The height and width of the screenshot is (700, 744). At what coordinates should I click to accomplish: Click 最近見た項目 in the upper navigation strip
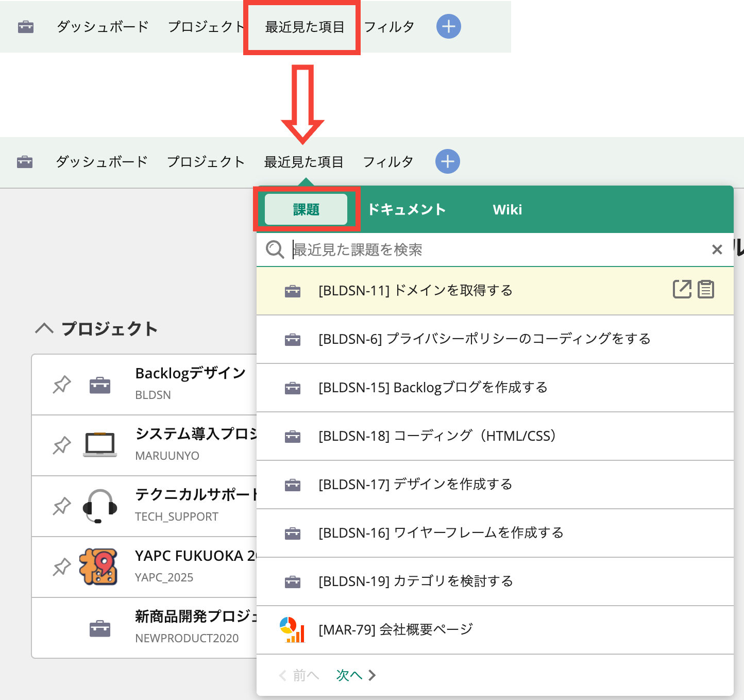click(x=305, y=27)
